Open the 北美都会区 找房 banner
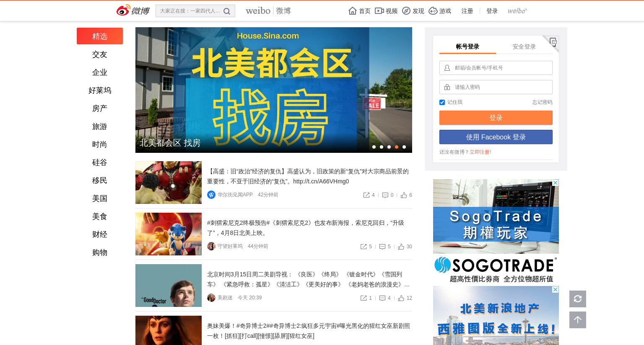This screenshot has height=345, width=644. click(274, 90)
